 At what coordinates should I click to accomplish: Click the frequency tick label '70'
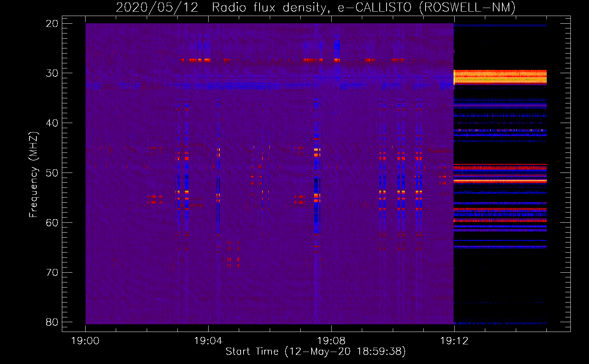coord(52,273)
